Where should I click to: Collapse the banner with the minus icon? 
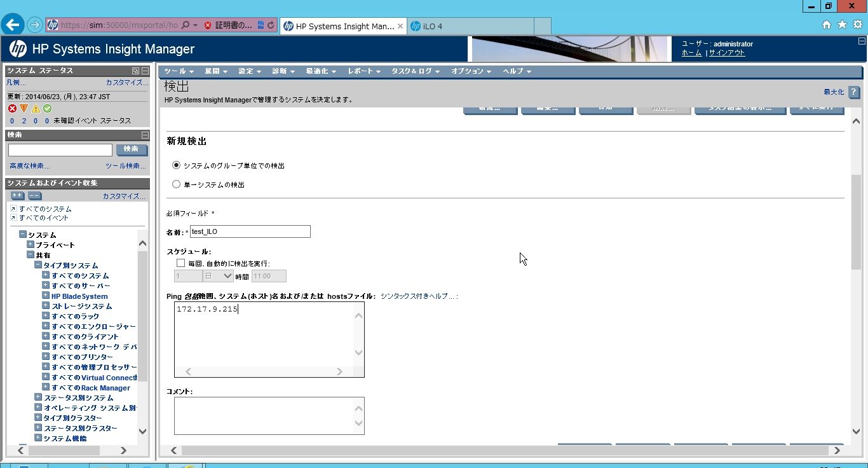pos(861,41)
